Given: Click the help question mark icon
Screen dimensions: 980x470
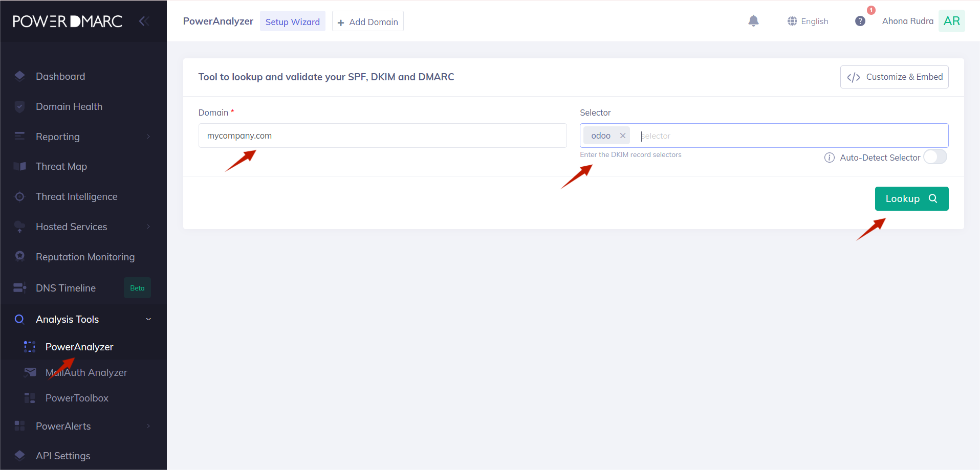Looking at the screenshot, I should point(860,21).
